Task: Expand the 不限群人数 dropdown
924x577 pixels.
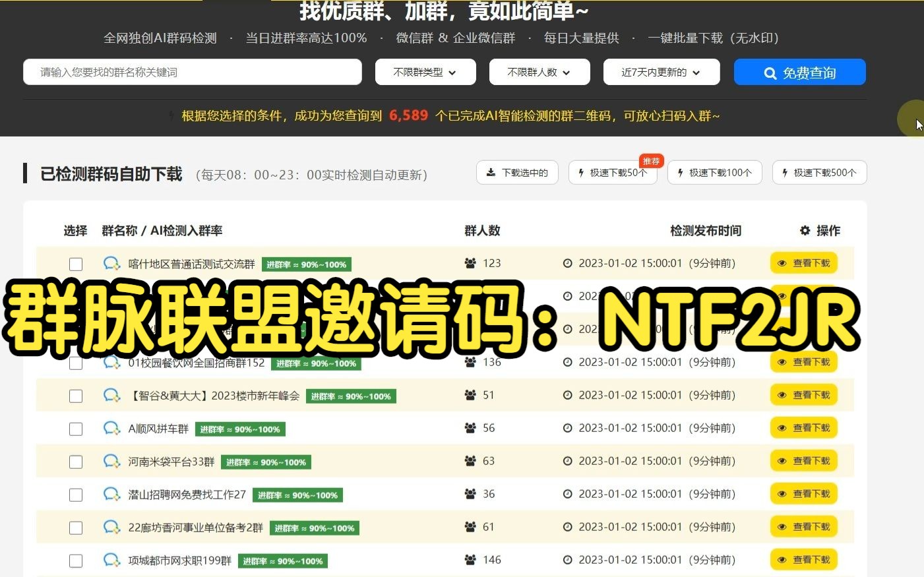Action: pyautogui.click(x=539, y=72)
